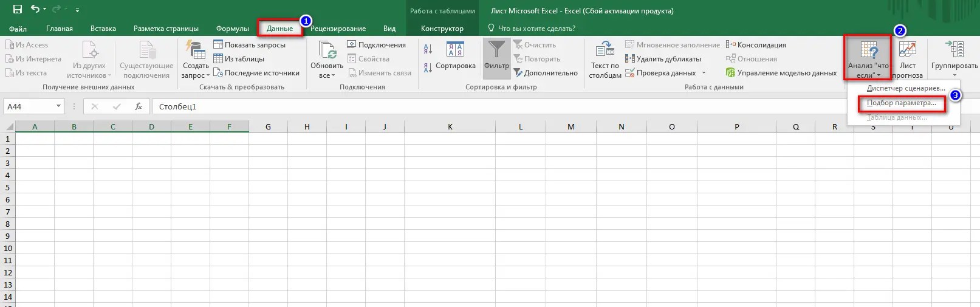Click the Из таблицы query button
Image resolution: width=980 pixels, height=307 pixels.
pos(239,59)
